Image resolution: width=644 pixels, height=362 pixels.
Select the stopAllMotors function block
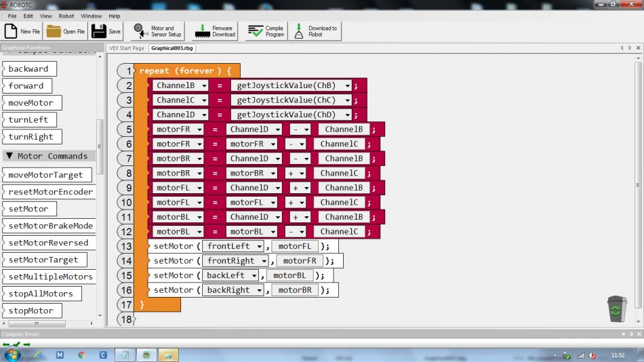point(41,294)
